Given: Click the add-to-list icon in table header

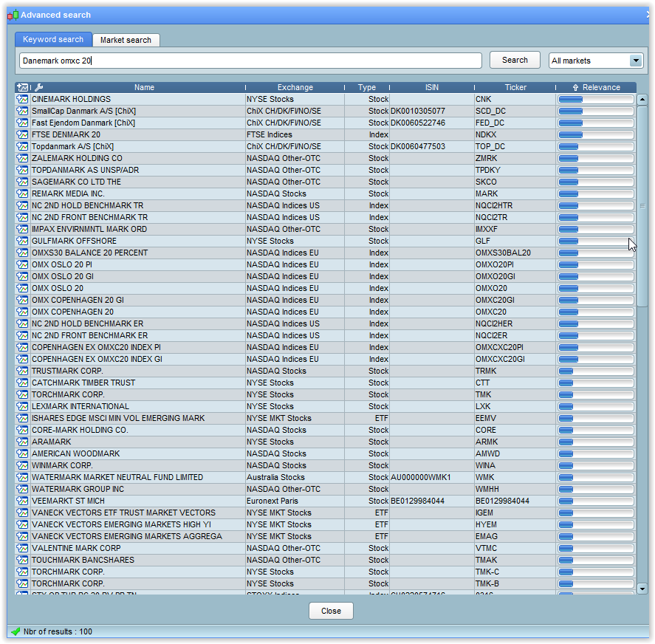Looking at the screenshot, I should 22,87.
